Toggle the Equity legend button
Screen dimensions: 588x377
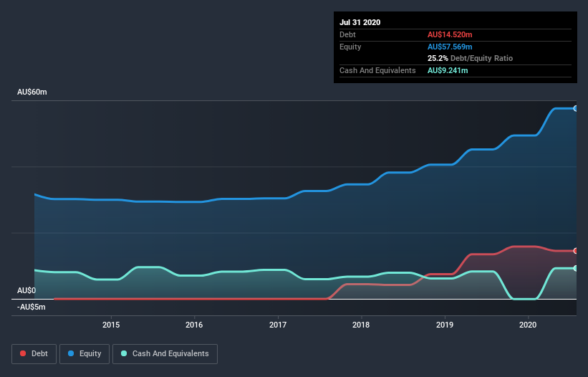tap(85, 354)
